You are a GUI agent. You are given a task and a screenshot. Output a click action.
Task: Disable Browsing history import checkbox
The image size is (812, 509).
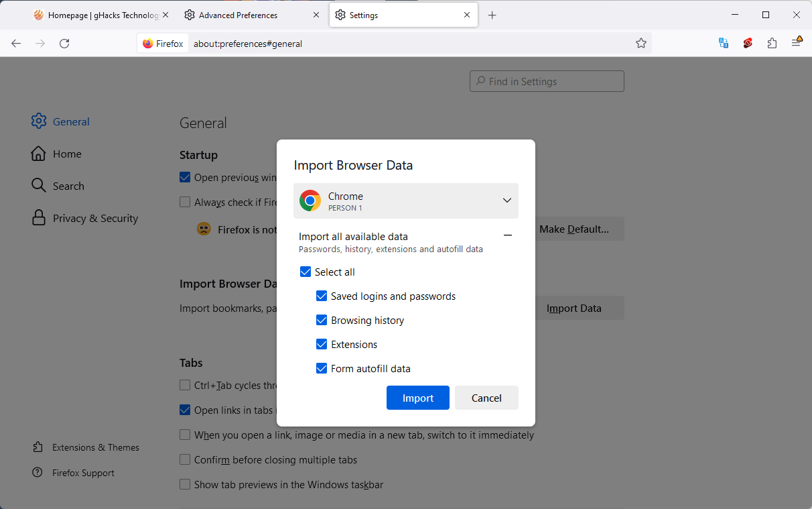[322, 321]
